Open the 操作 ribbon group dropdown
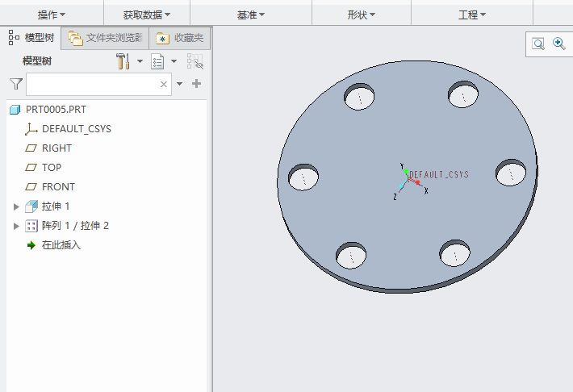The width and height of the screenshot is (573, 392). [x=52, y=15]
